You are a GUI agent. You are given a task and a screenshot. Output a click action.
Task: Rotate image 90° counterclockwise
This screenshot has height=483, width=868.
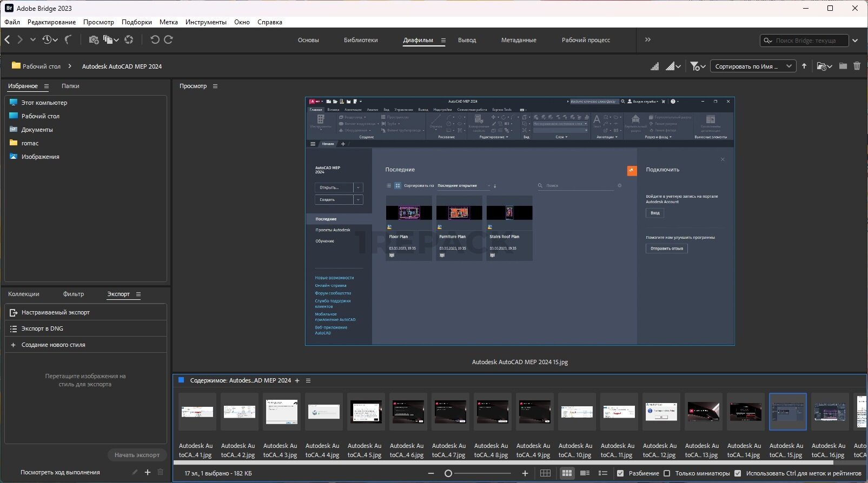[x=155, y=39]
